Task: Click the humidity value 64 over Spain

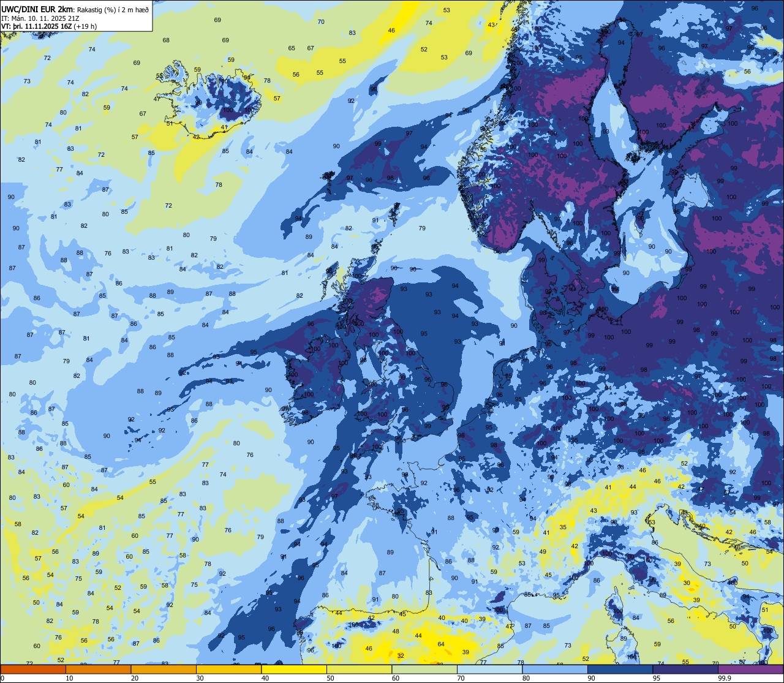Action: pyautogui.click(x=441, y=644)
